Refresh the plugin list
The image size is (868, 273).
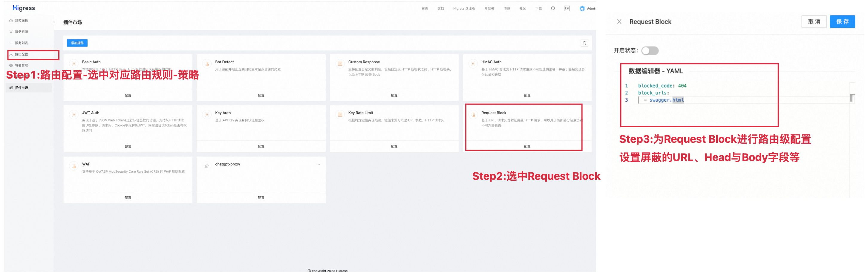click(585, 43)
